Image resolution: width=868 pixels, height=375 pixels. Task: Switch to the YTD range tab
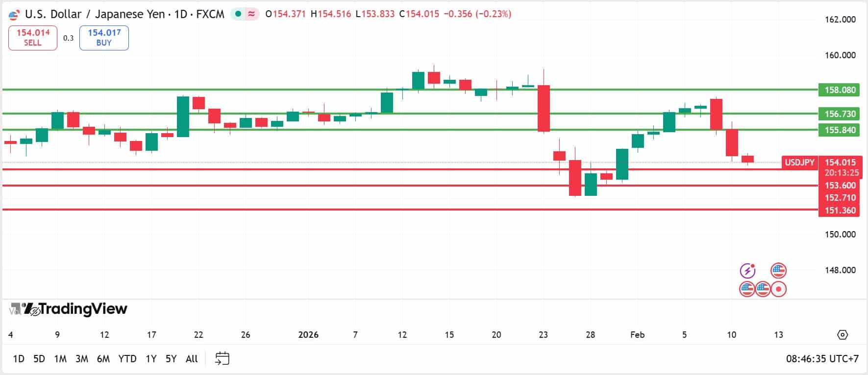(128, 358)
